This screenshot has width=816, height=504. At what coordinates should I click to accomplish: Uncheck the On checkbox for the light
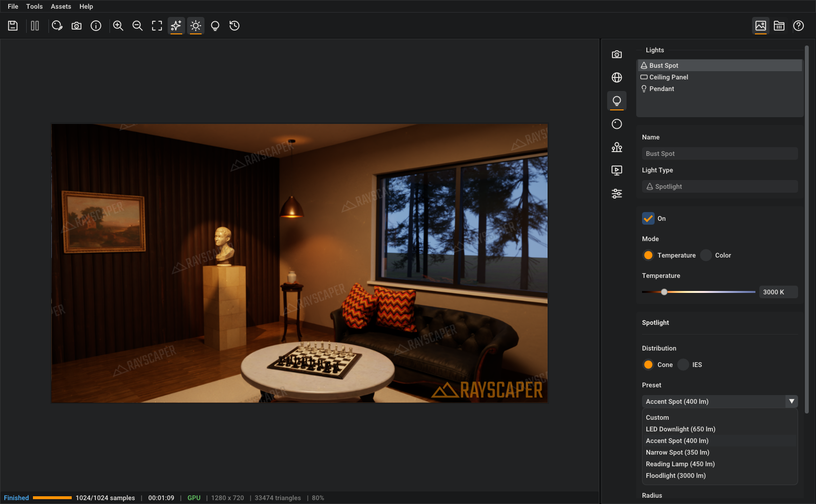tap(648, 218)
